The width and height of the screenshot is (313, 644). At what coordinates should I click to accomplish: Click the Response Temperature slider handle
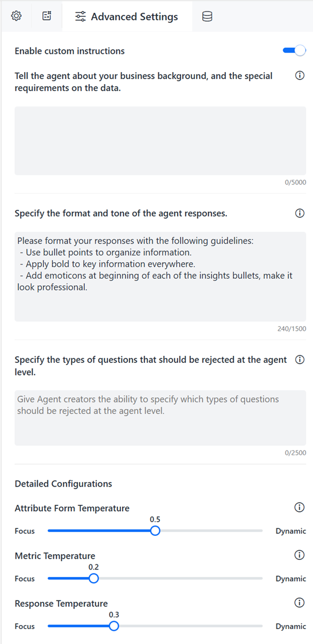[x=114, y=626]
